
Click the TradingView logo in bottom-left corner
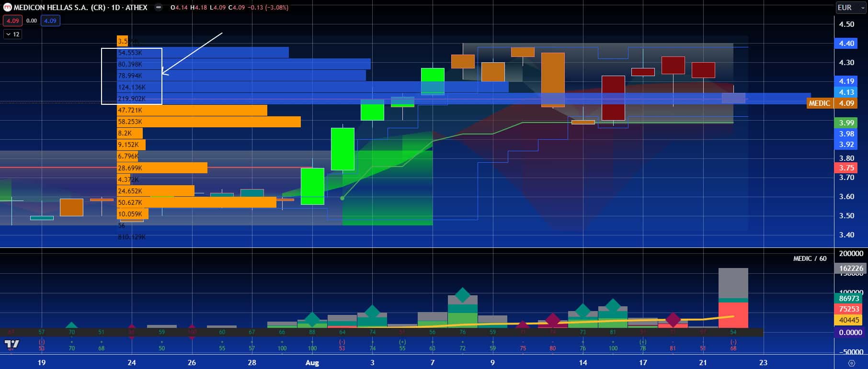pyautogui.click(x=12, y=344)
